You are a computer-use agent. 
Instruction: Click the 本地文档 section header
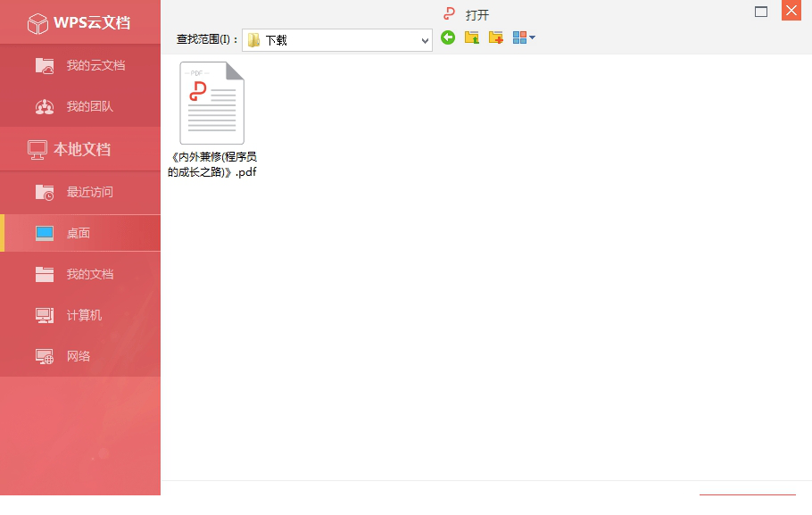click(x=80, y=149)
